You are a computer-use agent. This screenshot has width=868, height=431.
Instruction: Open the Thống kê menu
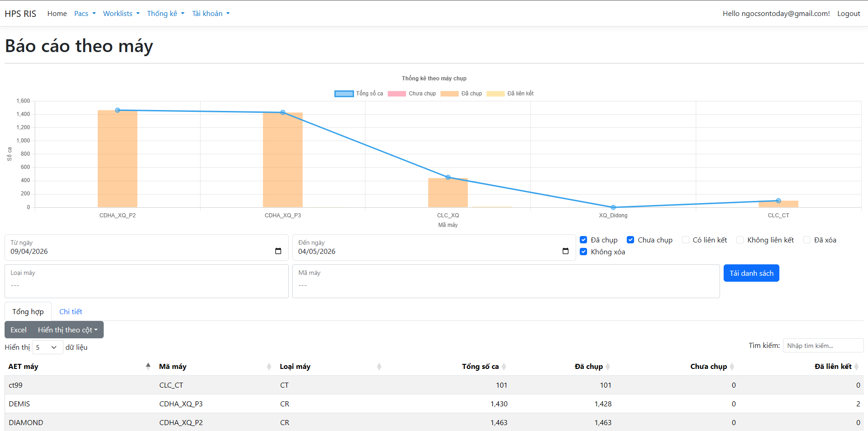click(166, 14)
